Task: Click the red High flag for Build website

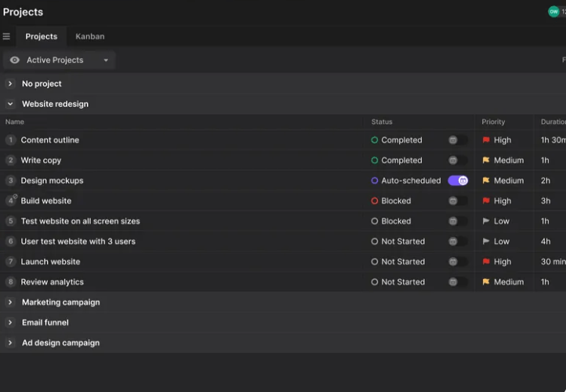Action: coord(486,201)
